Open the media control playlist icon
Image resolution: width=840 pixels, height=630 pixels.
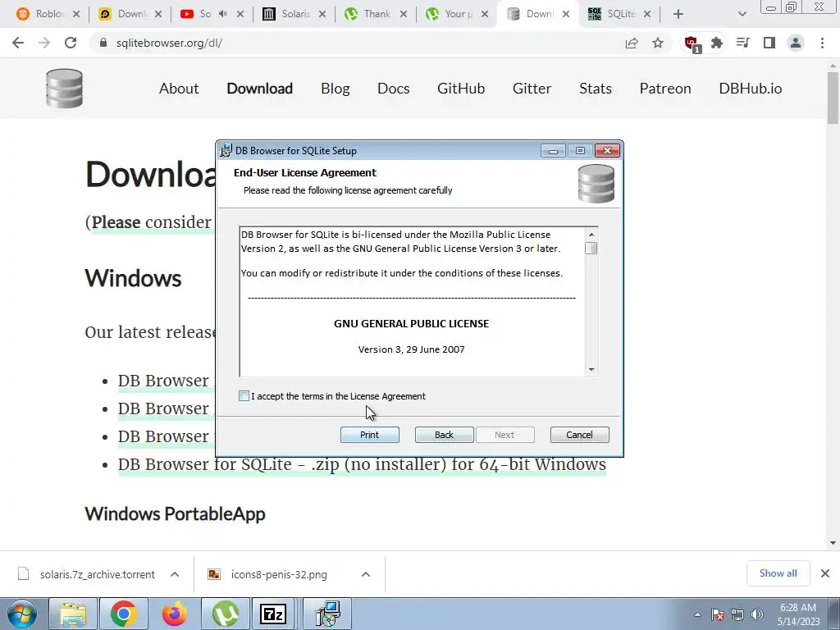pyautogui.click(x=743, y=43)
